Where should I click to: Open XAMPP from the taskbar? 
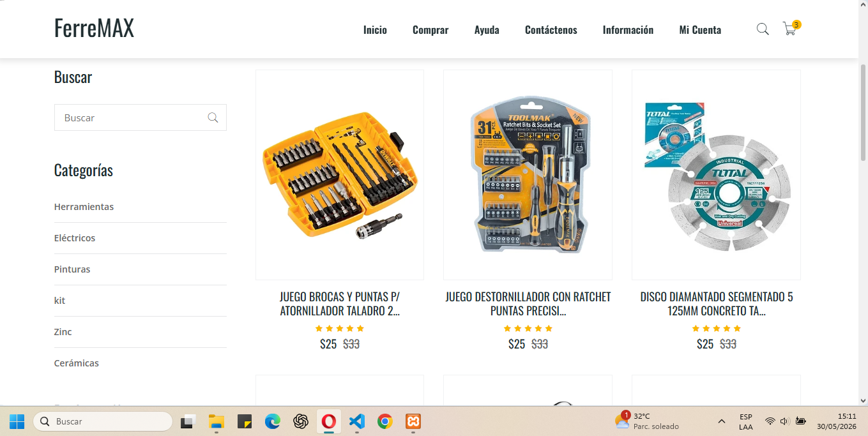point(413,421)
